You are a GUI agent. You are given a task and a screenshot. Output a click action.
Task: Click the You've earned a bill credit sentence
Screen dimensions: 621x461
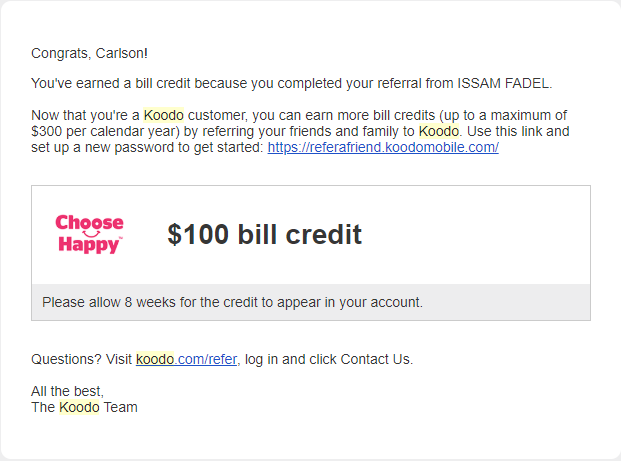(291, 84)
